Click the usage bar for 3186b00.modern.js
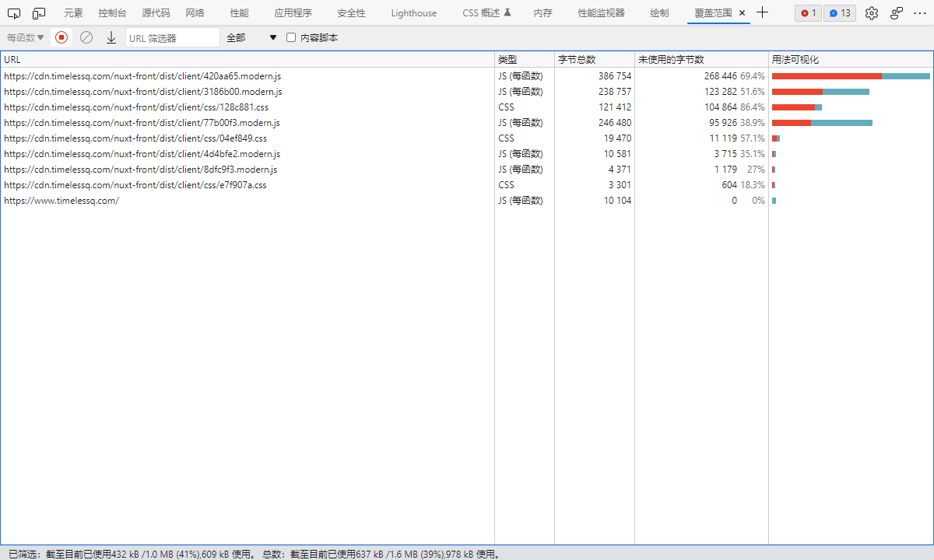This screenshot has height=560, width=934. [x=820, y=92]
